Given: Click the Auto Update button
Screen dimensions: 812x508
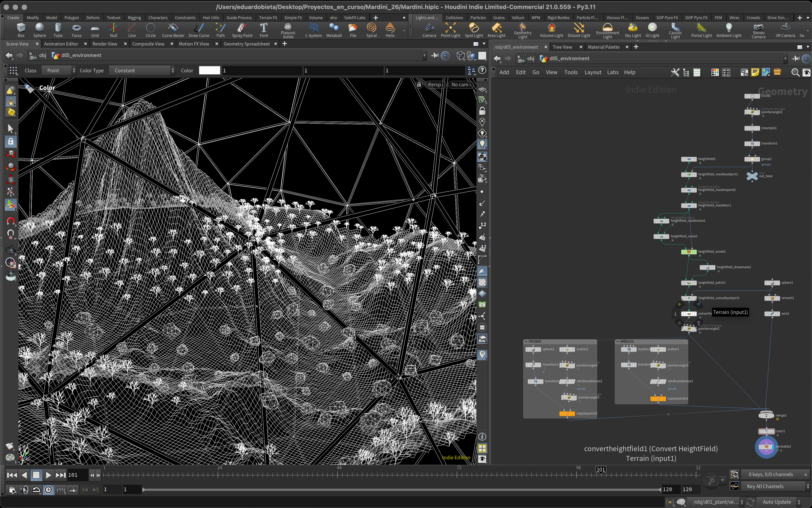Looking at the screenshot, I should coord(777,502).
